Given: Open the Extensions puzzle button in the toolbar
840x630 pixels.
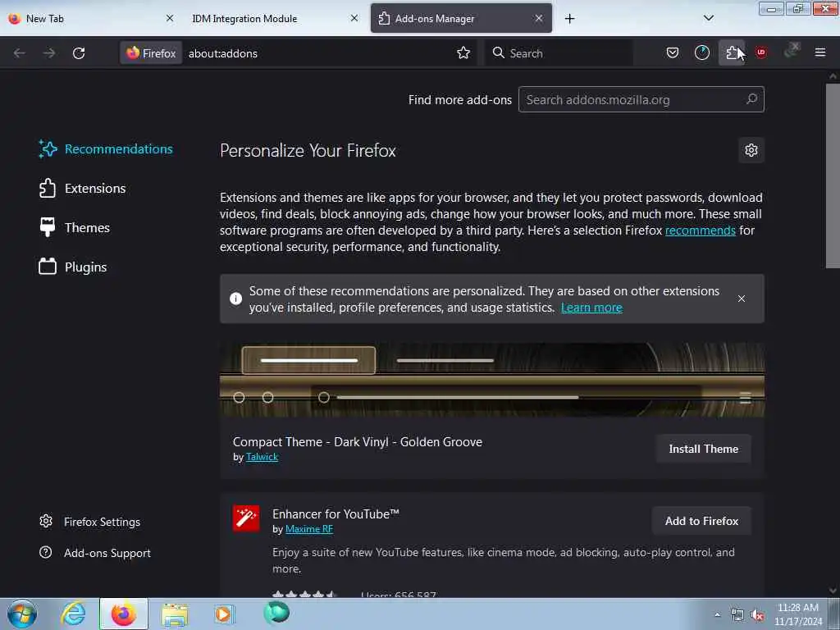Looking at the screenshot, I should tap(732, 52).
